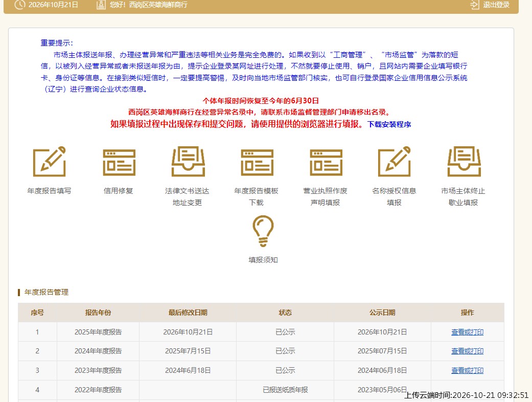The image size is (532, 402).
Task: Click the 操作 column header
Action: coord(468,312)
